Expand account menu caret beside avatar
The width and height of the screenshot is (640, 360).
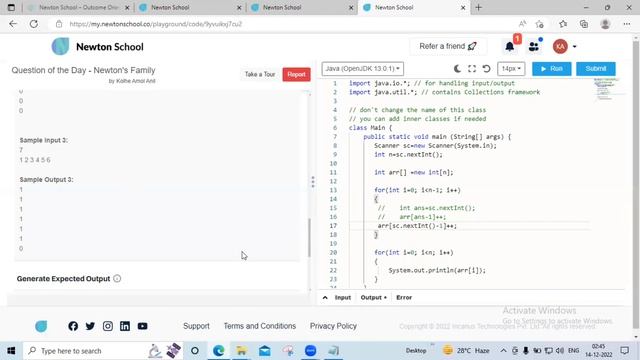pos(574,47)
